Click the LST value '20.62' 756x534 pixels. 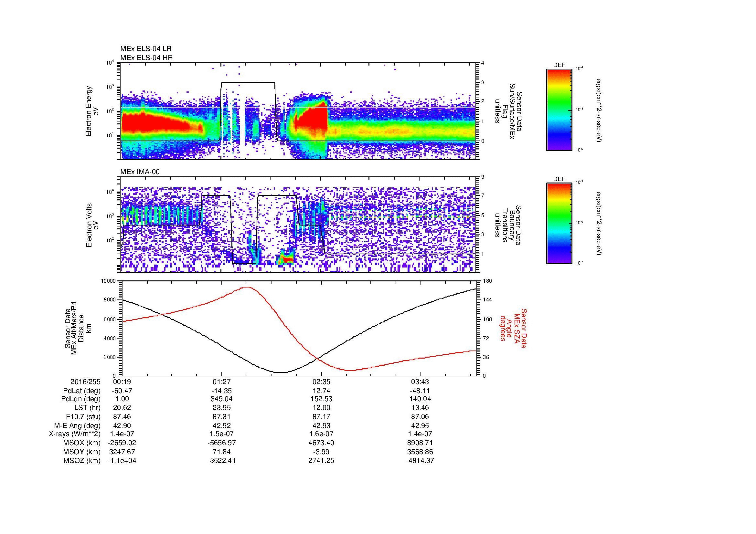coord(122,408)
